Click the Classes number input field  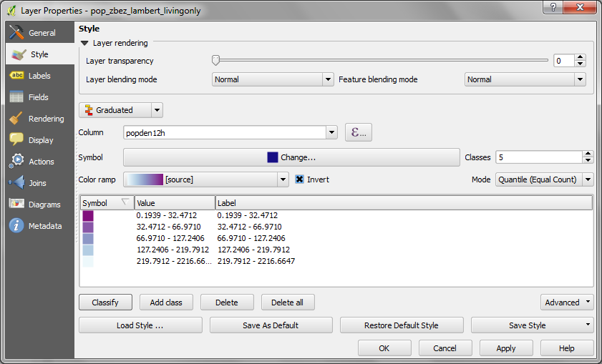click(538, 157)
